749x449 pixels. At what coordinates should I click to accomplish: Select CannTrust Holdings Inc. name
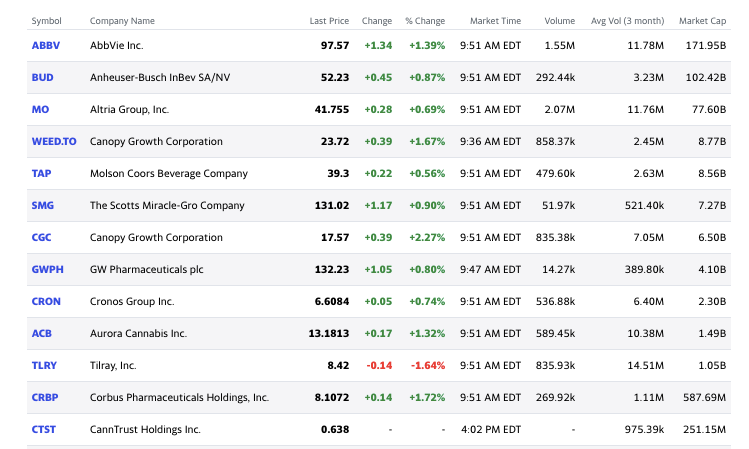pos(145,429)
